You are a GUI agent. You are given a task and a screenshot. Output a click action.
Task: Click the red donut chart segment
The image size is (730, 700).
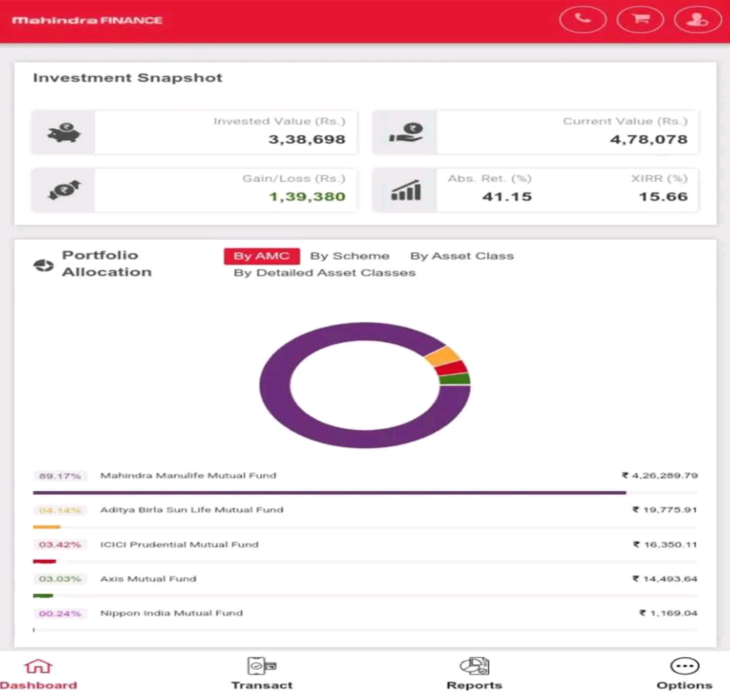pos(451,368)
